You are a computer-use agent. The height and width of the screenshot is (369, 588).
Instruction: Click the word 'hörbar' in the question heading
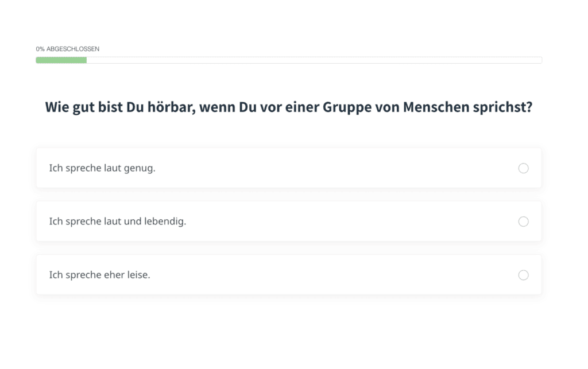(171, 107)
